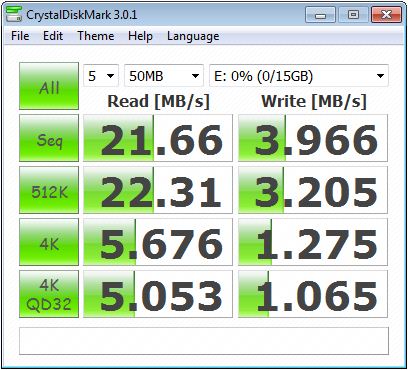408x370 pixels.
Task: Minimize the CrystalDiskMark window
Action: click(320, 15)
